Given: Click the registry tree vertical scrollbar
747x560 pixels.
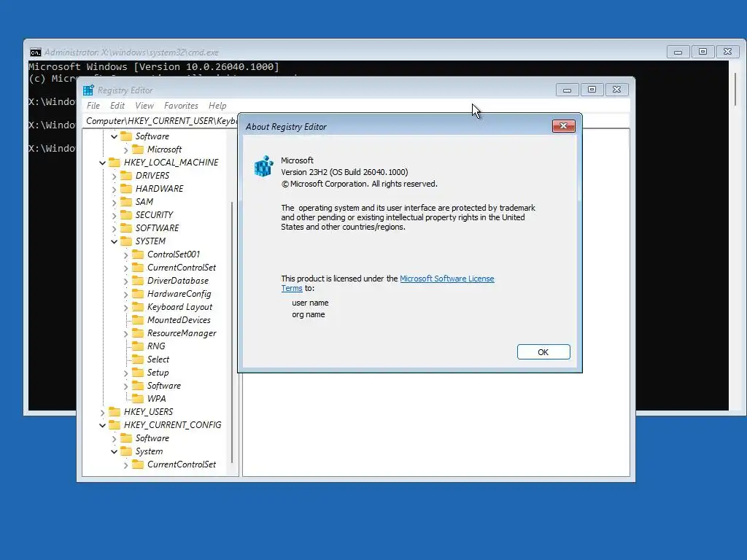Looking at the screenshot, I should (232, 332).
